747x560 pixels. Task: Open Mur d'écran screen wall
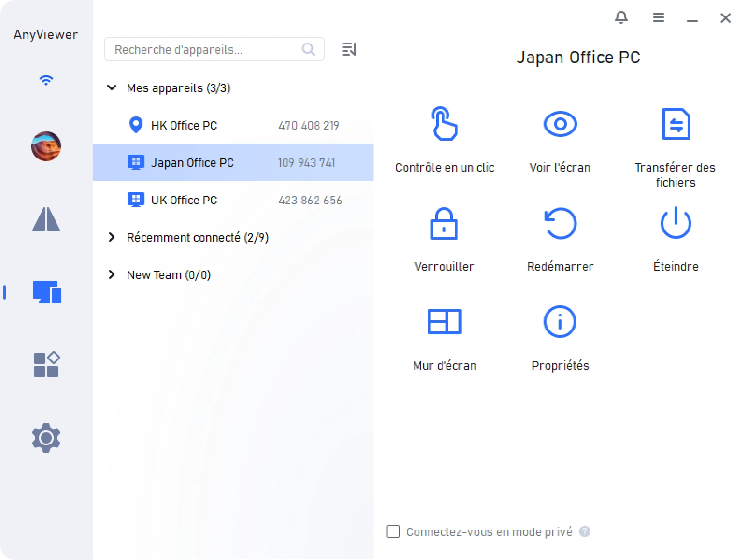(444, 321)
